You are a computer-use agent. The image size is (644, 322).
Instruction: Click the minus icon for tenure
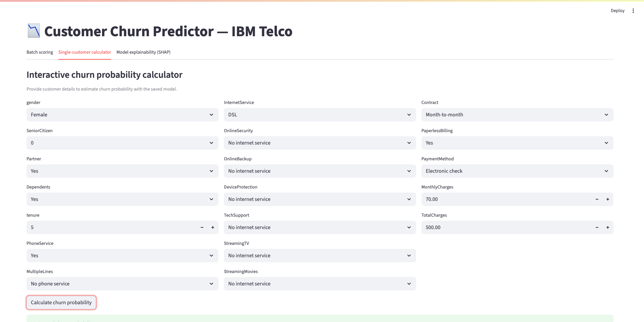pyautogui.click(x=202, y=227)
